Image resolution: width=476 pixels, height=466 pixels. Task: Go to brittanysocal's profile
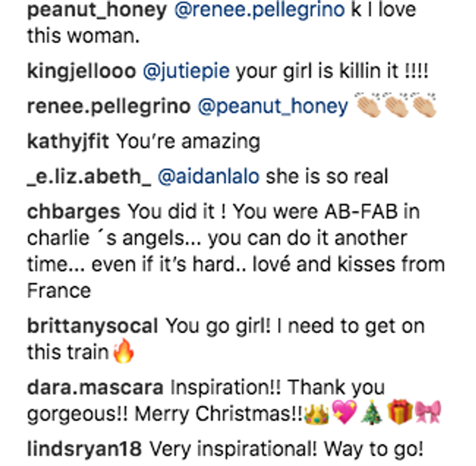pyautogui.click(x=93, y=326)
